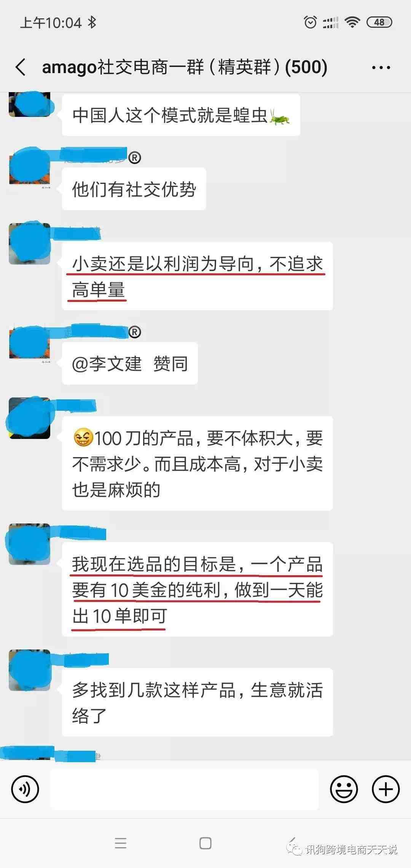Tap the Android recent apps menu icon
Screen dimensions: 411x868
click(x=121, y=843)
